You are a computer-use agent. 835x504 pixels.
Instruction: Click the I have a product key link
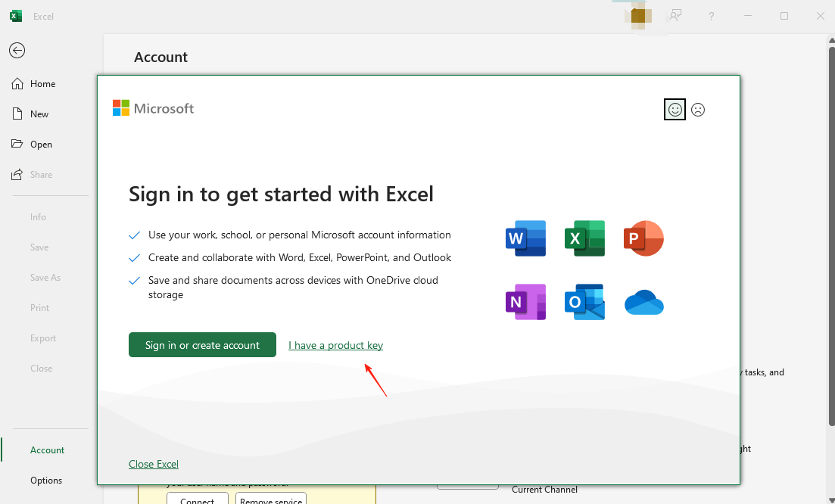335,344
